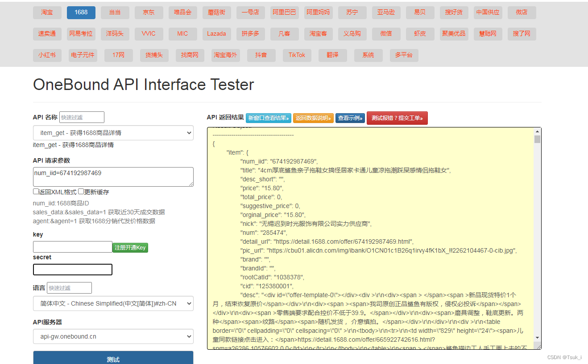Open the 简体中文 language dropdown
This screenshot has height=364, width=588.
(113, 303)
